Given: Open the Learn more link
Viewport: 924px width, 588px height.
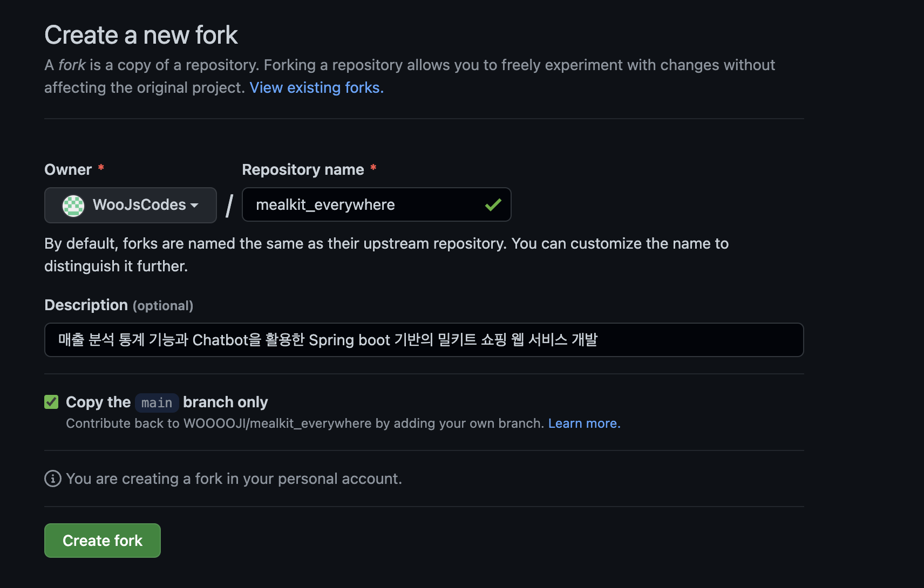Looking at the screenshot, I should [x=585, y=423].
